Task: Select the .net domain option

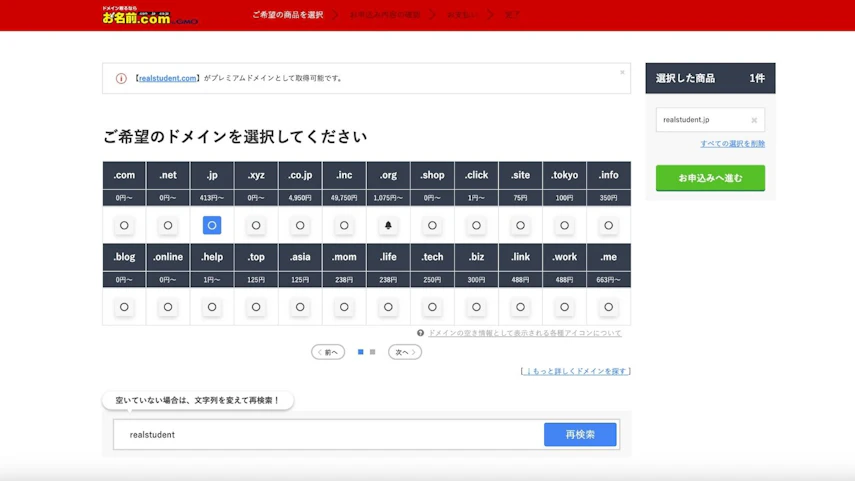Action: (168, 225)
